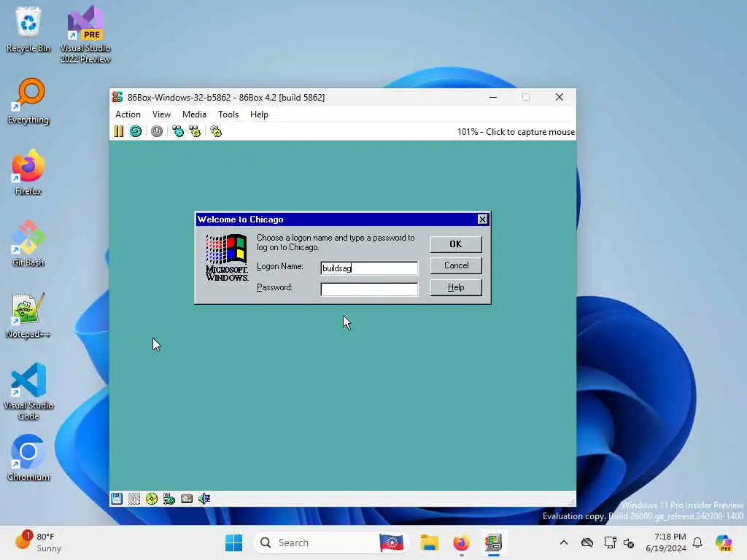Viewport: 747px width, 560px height.
Task: Click inside the Password field
Action: pyautogui.click(x=369, y=289)
